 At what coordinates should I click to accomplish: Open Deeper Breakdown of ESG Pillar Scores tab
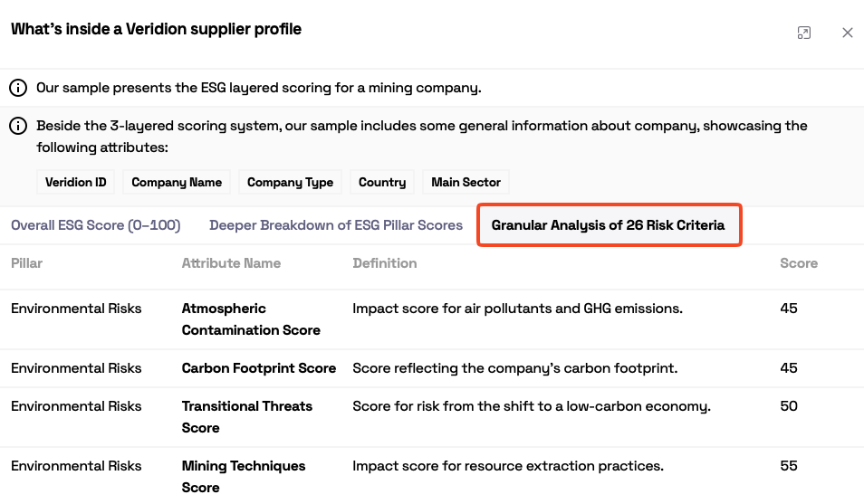(x=336, y=225)
